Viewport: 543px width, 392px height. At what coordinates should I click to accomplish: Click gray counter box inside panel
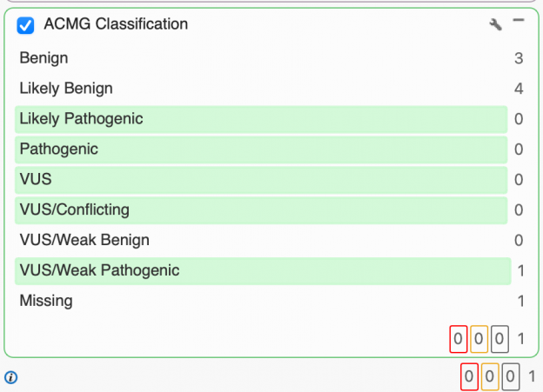(x=499, y=338)
